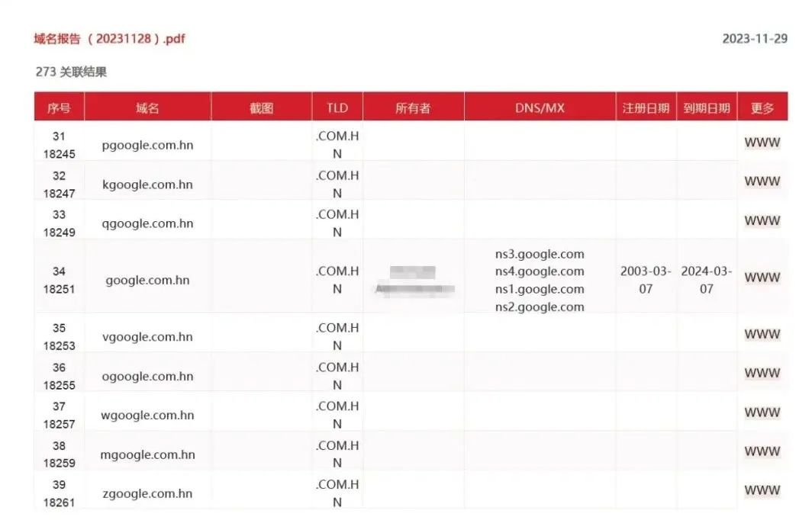The height and width of the screenshot is (520, 812).
Task: Click the WWW icon for qgoogle.com.hn
Action: 762,221
